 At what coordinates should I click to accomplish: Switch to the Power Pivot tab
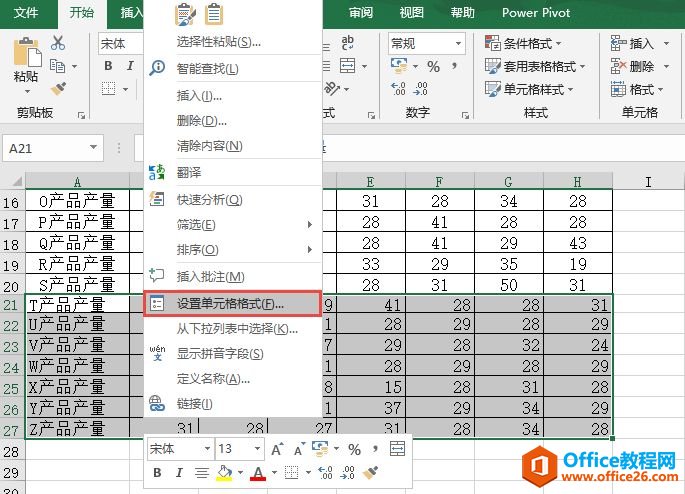click(536, 13)
